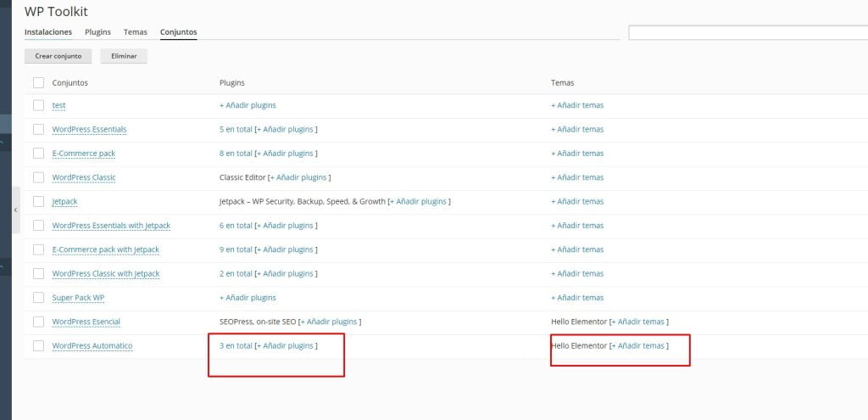This screenshot has height=420, width=868.
Task: Check the E-Commerce pack row checkbox
Action: [x=38, y=153]
